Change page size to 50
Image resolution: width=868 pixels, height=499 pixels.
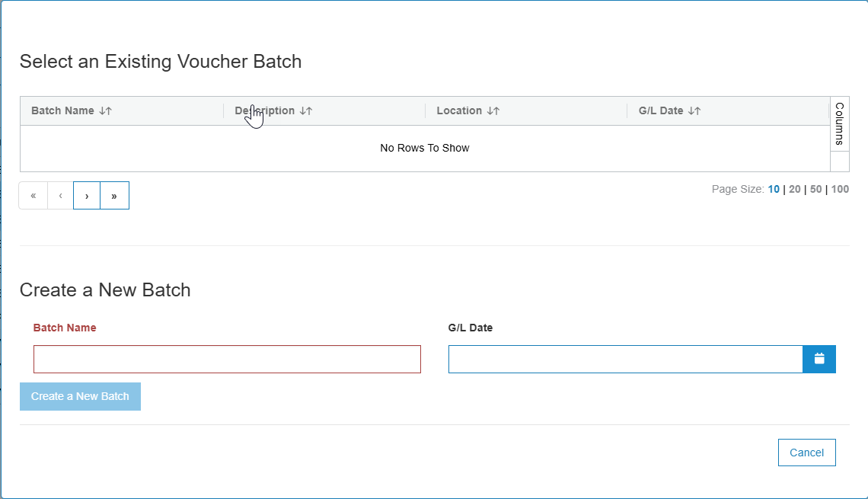pos(815,189)
